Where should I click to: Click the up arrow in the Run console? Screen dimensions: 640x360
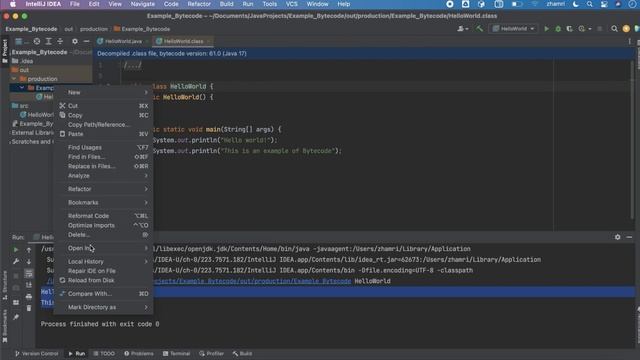29,249
